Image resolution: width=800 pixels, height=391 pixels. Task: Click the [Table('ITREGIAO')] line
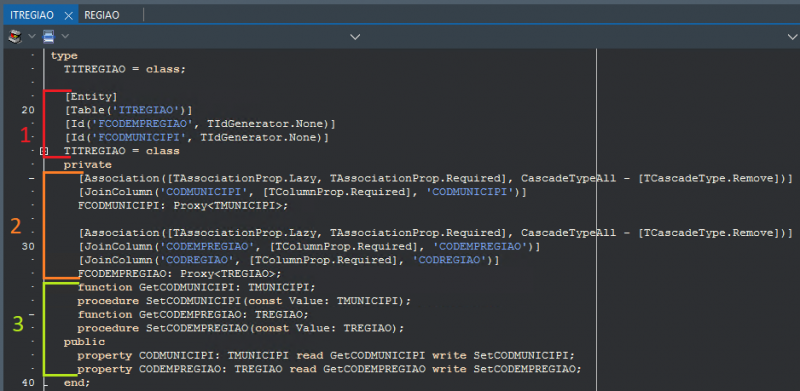(128, 110)
